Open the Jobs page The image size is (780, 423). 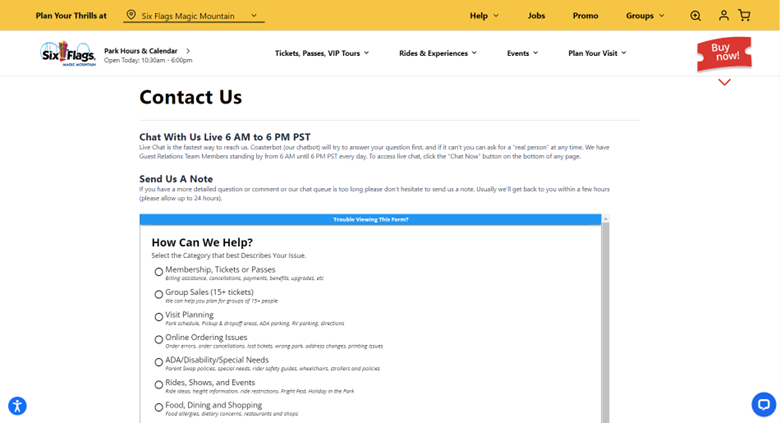pos(536,16)
